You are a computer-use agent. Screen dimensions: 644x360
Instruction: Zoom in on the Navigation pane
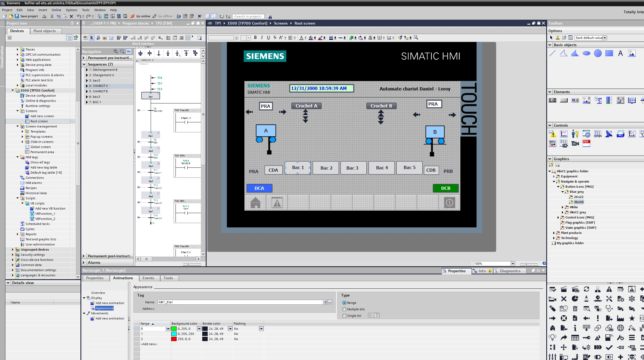[x=116, y=51]
